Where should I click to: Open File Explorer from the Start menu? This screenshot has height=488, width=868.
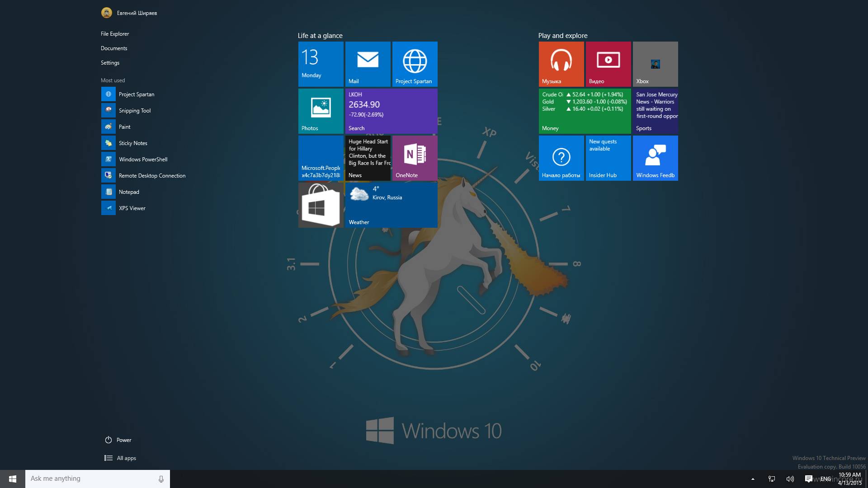point(115,34)
